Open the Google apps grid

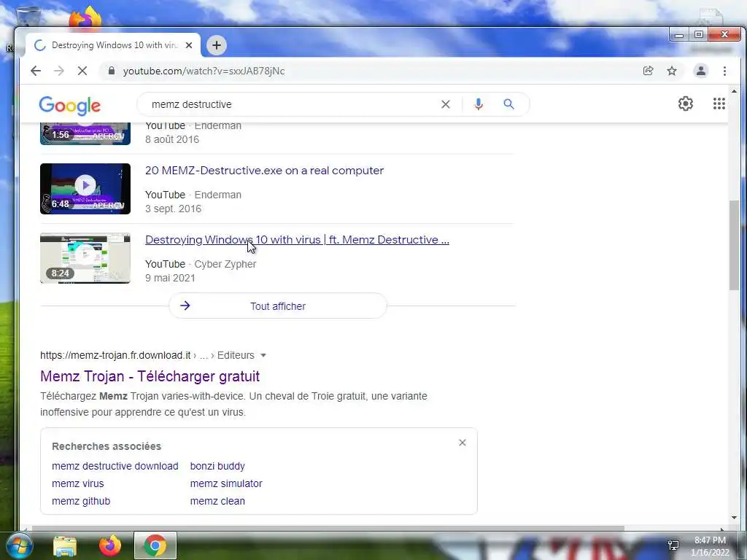tap(719, 104)
